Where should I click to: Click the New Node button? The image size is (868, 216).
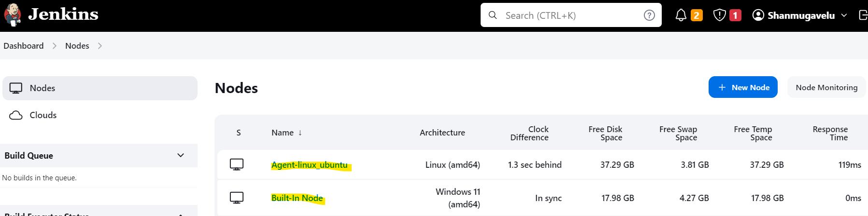[742, 87]
